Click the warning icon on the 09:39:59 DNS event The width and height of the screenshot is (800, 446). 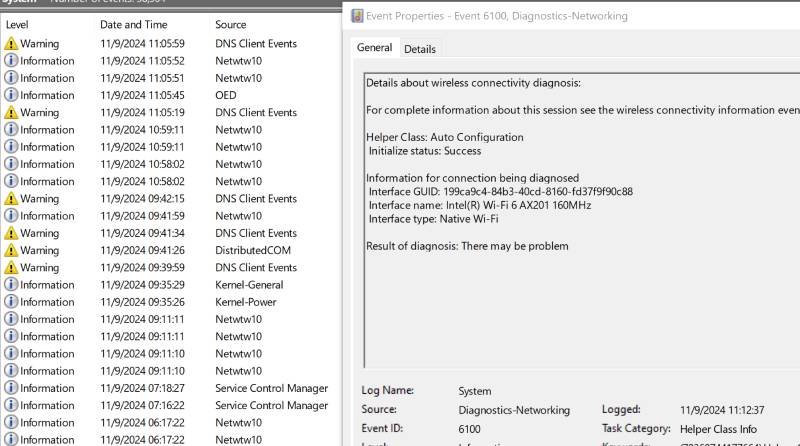(11, 268)
